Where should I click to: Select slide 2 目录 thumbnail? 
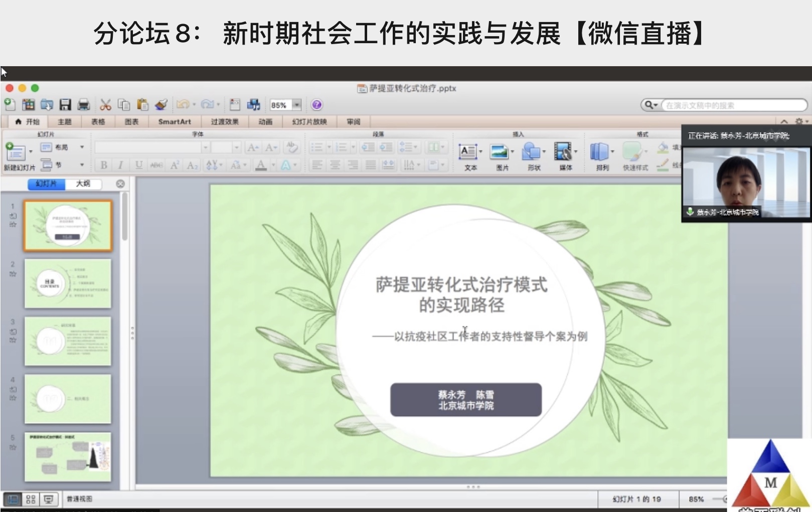68,283
